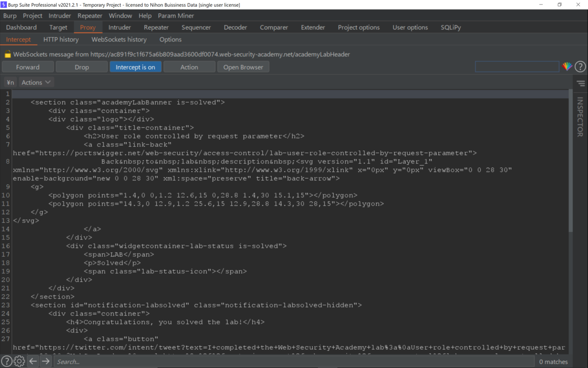Screen dimensions: 588x368
Task: Switch to the Repeater tool tab
Action: [x=156, y=27]
